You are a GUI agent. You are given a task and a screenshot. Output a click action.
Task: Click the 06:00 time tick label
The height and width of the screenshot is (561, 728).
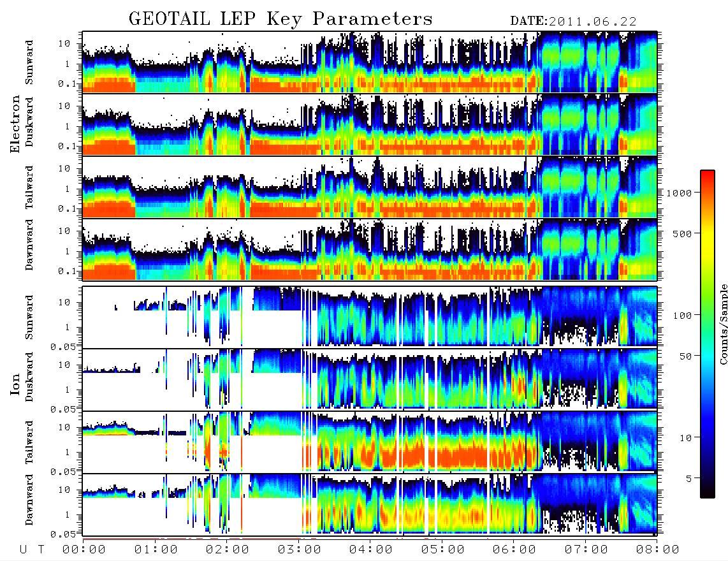(x=514, y=550)
